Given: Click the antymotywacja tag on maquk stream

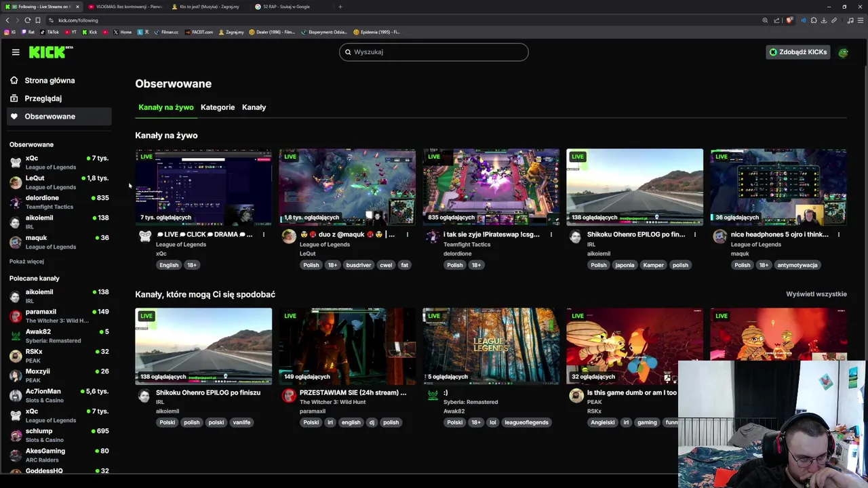Looking at the screenshot, I should pyautogui.click(x=797, y=265).
